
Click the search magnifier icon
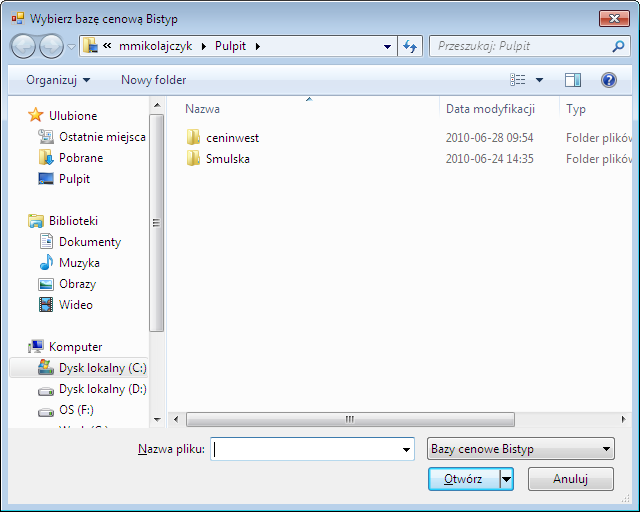pyautogui.click(x=618, y=46)
